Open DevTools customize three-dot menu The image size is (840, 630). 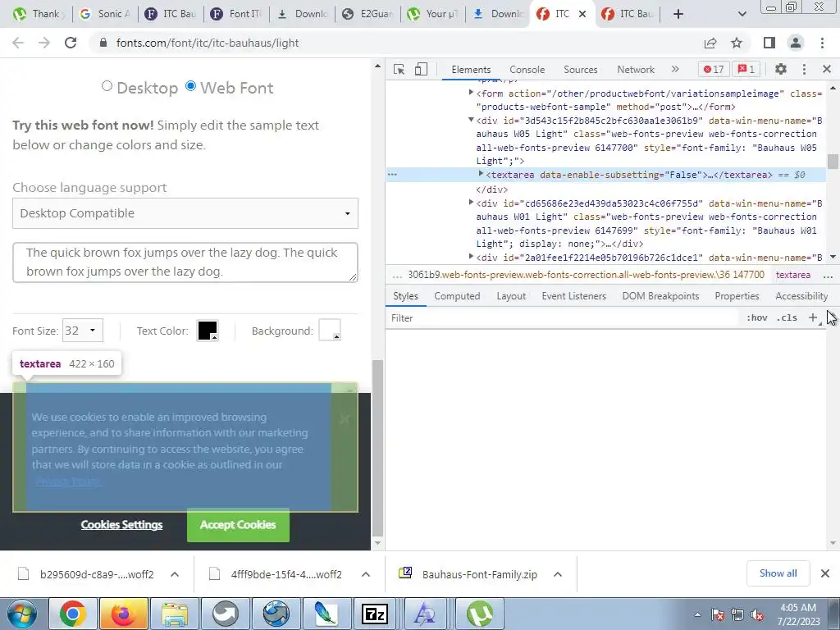pos(804,69)
